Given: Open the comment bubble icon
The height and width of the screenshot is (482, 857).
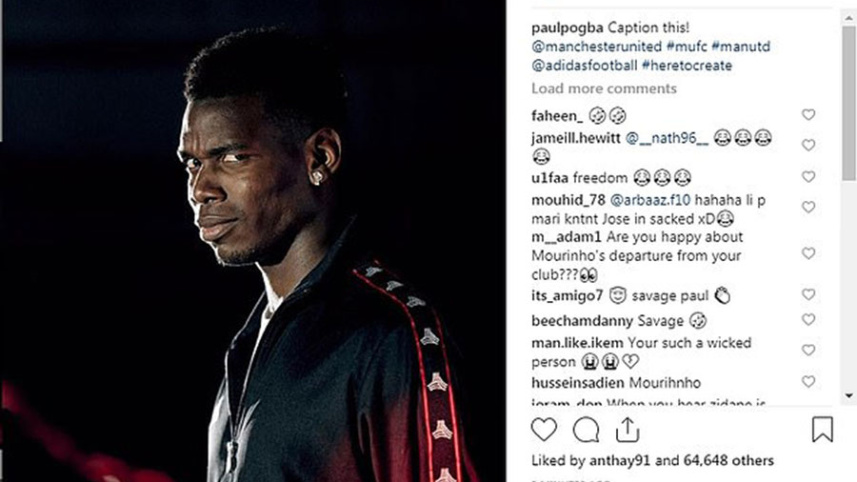Looking at the screenshot, I should pos(586,430).
